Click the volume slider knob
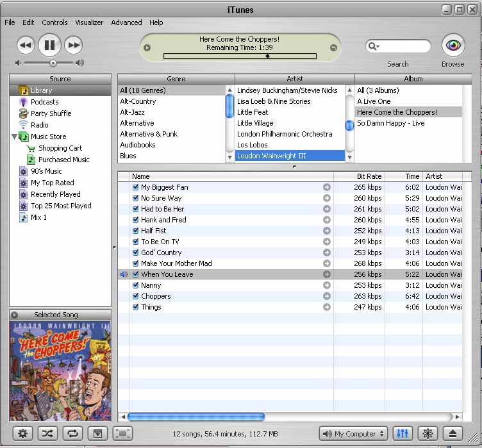This screenshot has height=448, width=482. (53, 63)
